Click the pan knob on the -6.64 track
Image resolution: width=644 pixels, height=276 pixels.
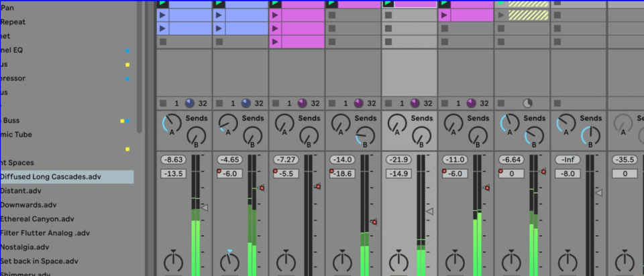point(511,261)
